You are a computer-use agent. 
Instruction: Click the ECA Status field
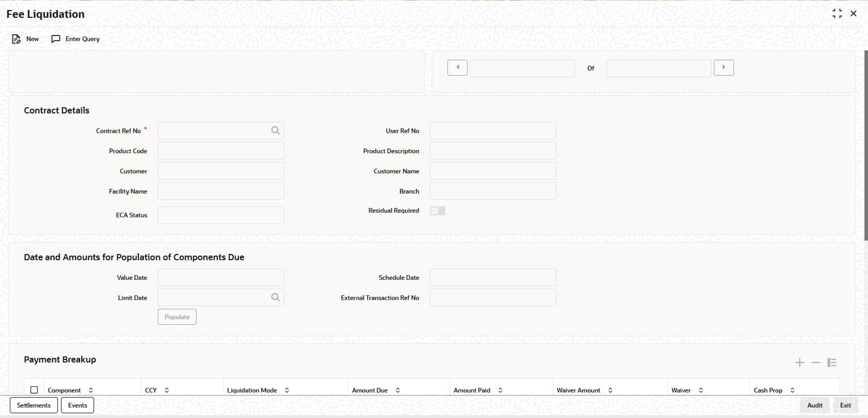point(221,215)
